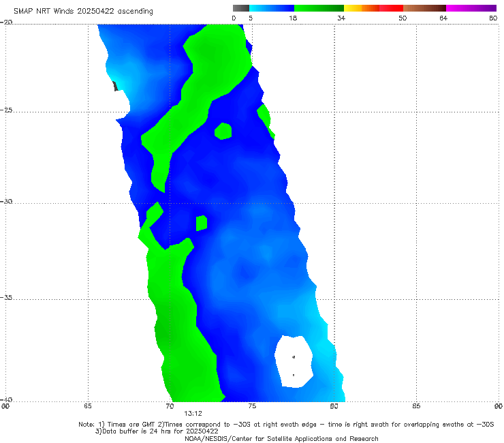Select the gray 0–5 segment of the color bar
504x443 pixels.
click(x=241, y=8)
